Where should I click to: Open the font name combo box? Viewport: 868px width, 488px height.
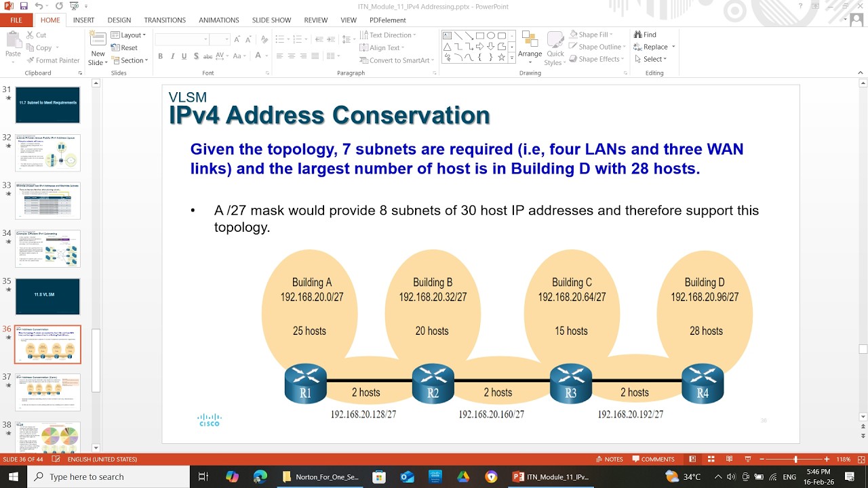click(x=182, y=40)
